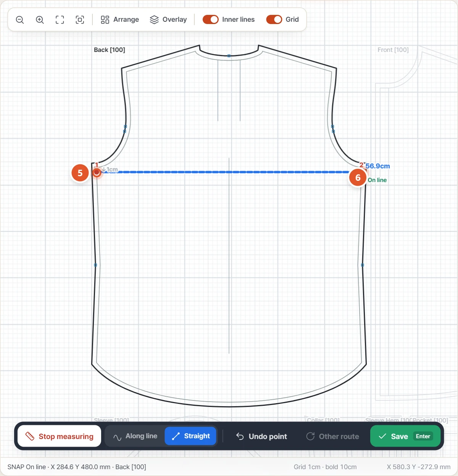The width and height of the screenshot is (458, 476).
Task: Click the green On line snap label
Action: (x=377, y=180)
